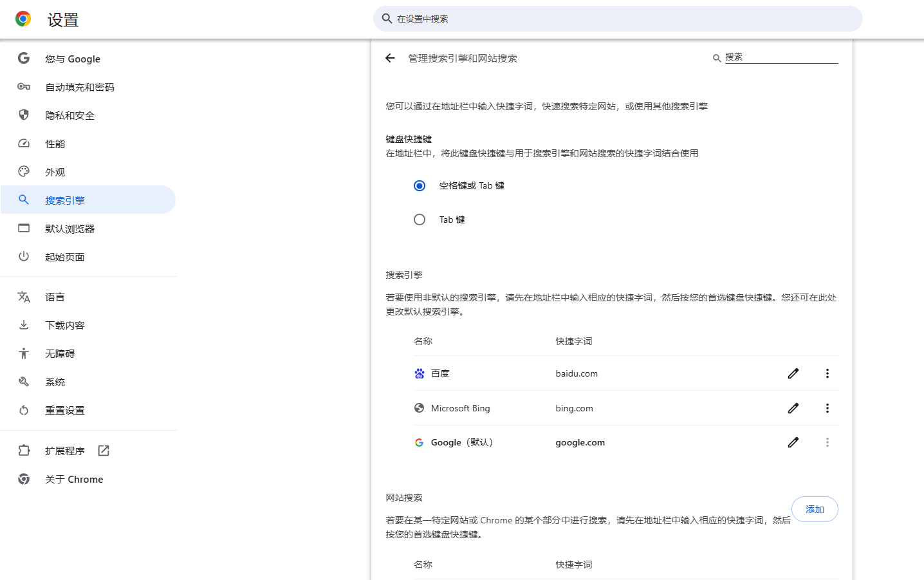Click the reset icon for 重置设置
Viewport: 924px width, 580px height.
pos(24,410)
